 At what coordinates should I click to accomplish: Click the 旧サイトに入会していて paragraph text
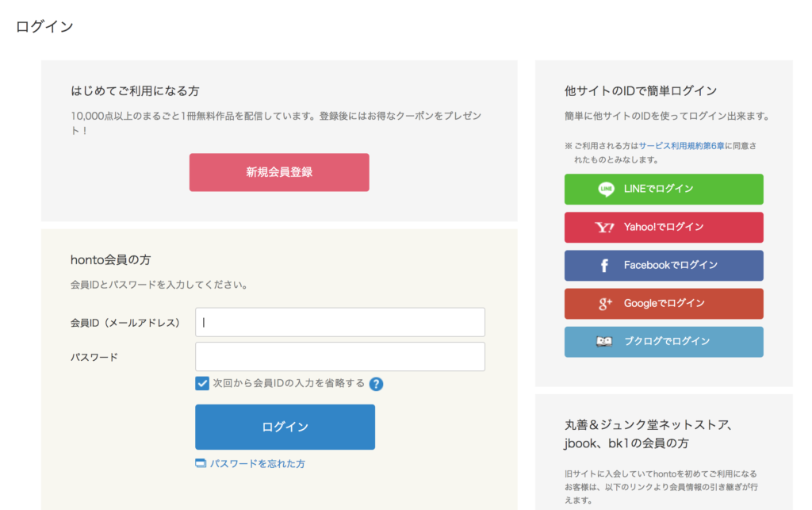pos(661,487)
